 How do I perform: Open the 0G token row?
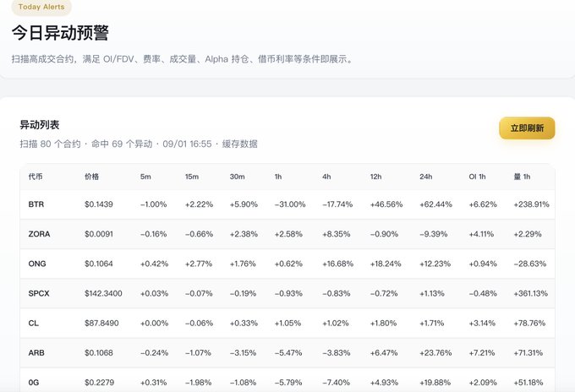[x=287, y=380]
